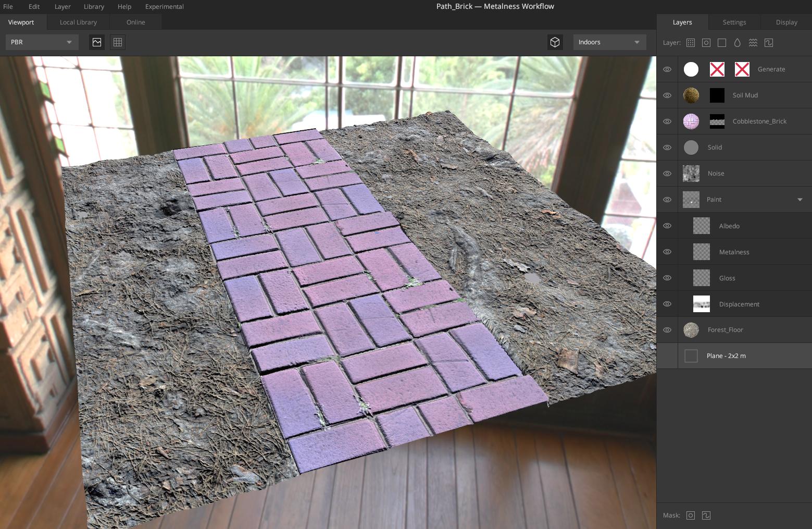Open the Local Library tab
This screenshot has height=529, width=812.
point(78,22)
